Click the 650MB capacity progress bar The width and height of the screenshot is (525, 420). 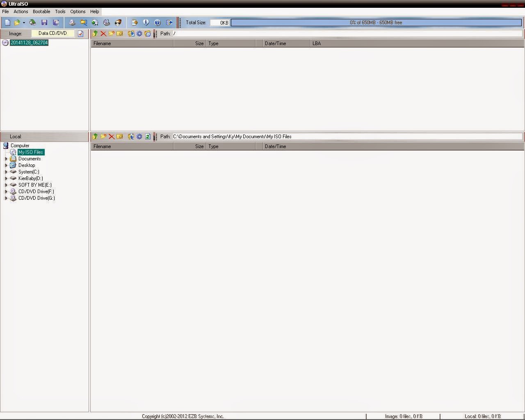point(375,23)
